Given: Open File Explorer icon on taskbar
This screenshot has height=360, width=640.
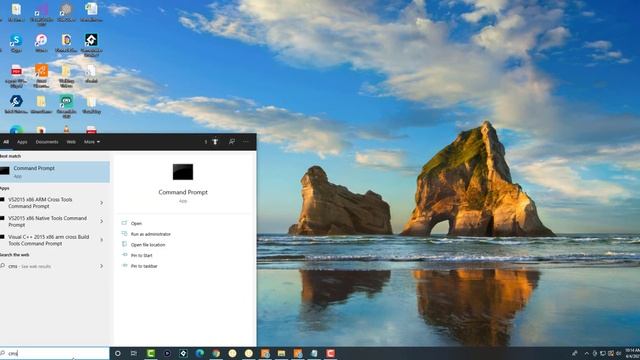Looking at the screenshot, I should 281,353.
